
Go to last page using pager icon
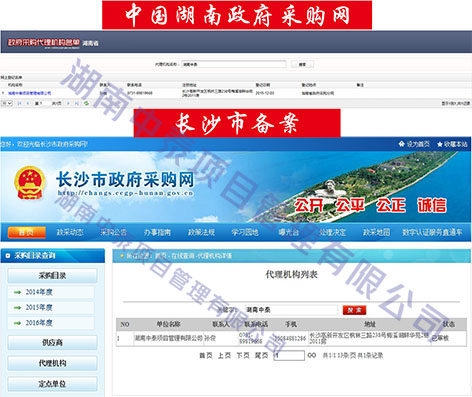point(76,103)
